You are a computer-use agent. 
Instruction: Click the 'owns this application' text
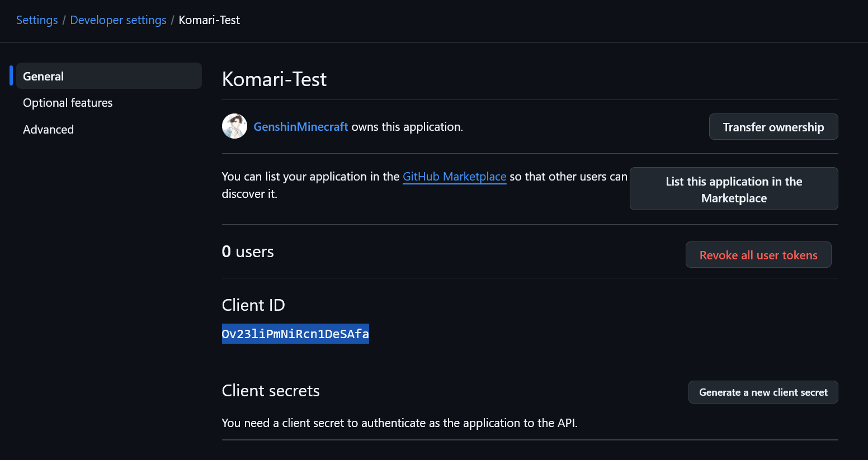[x=407, y=127]
